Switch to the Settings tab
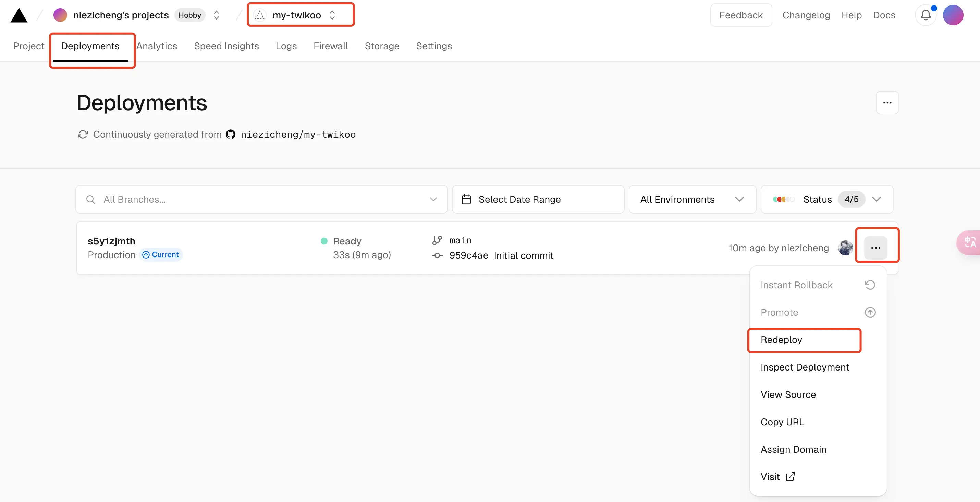This screenshot has width=980, height=502. point(434,46)
